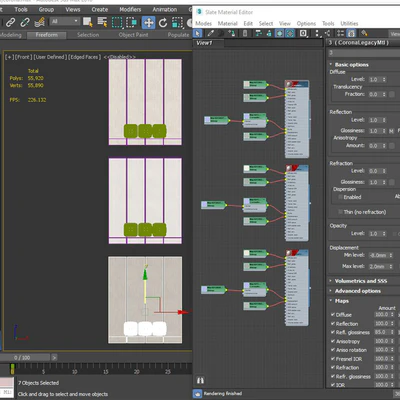This screenshot has height=400, width=400.
Task: Activate the Select and Rotate tool
Action: (163, 23)
